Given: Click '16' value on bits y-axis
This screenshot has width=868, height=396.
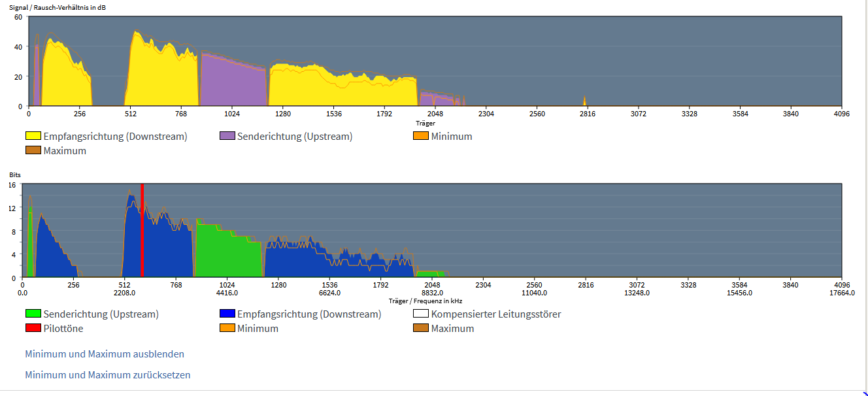Looking at the screenshot, I should tap(11, 185).
